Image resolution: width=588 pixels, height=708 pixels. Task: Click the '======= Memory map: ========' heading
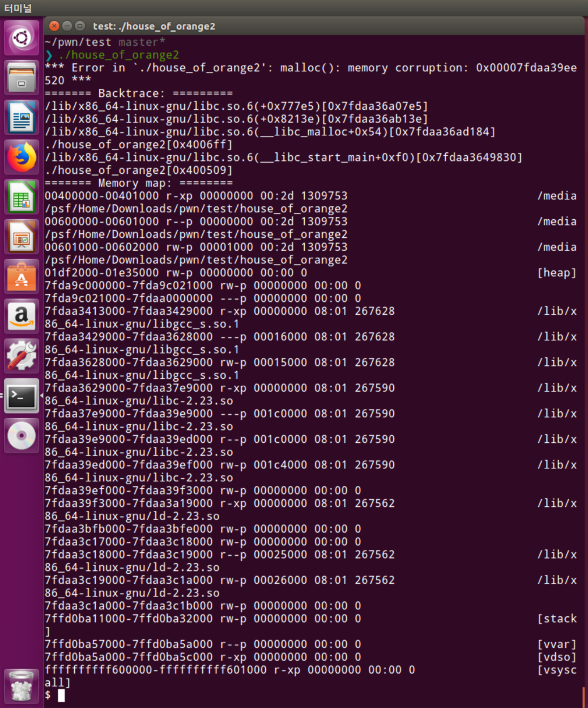139,183
